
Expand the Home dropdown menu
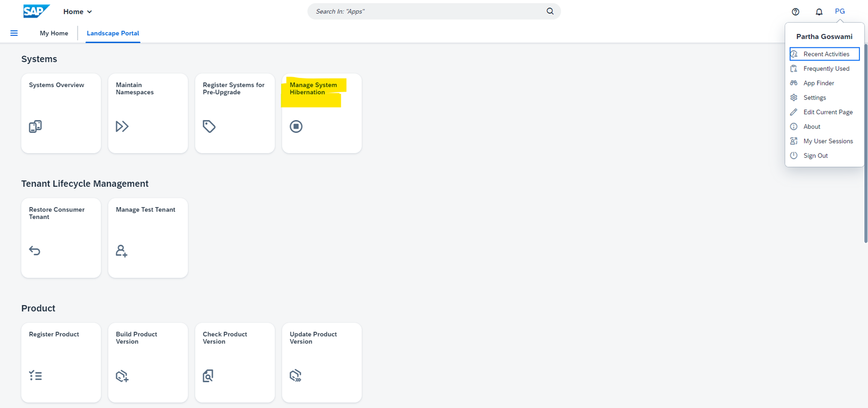(x=78, y=12)
